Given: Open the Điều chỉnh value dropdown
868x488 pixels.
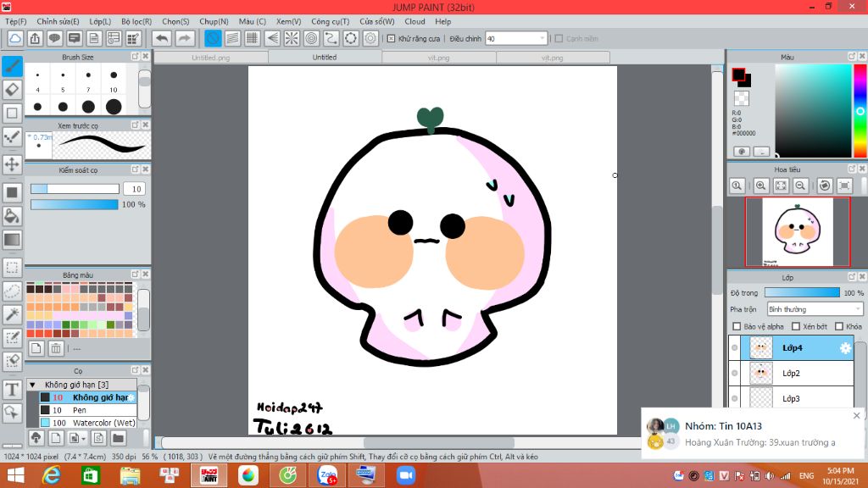Looking at the screenshot, I should coord(542,38).
